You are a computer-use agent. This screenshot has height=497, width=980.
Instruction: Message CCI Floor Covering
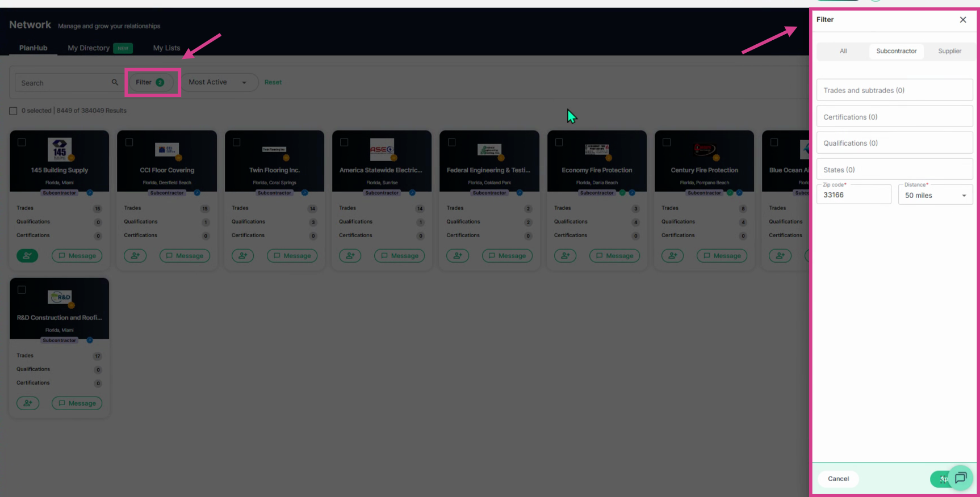click(x=185, y=256)
